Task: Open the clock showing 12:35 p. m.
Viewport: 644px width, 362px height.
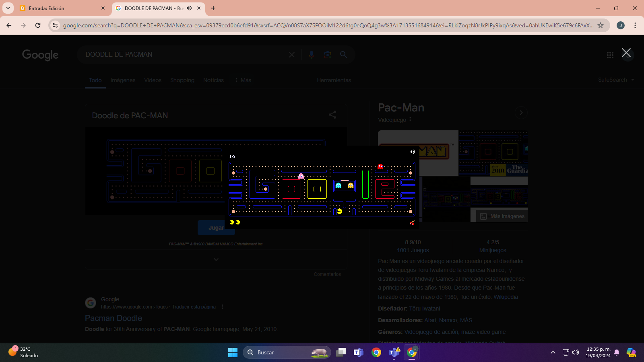Action: [598, 352]
